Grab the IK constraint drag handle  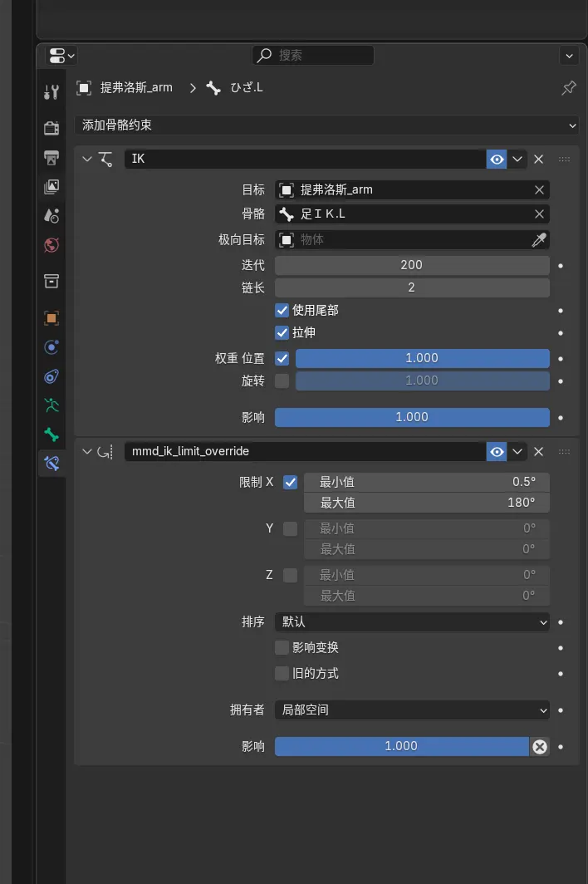(564, 159)
